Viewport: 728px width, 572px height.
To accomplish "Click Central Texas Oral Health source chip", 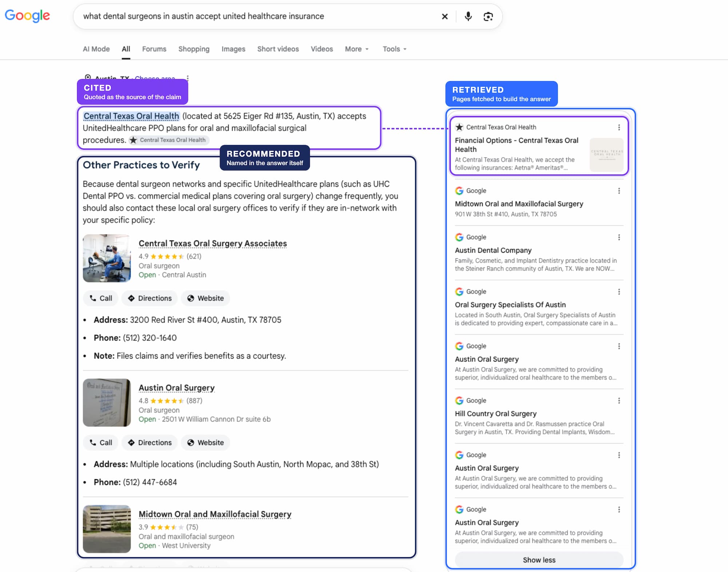I will click(x=169, y=140).
